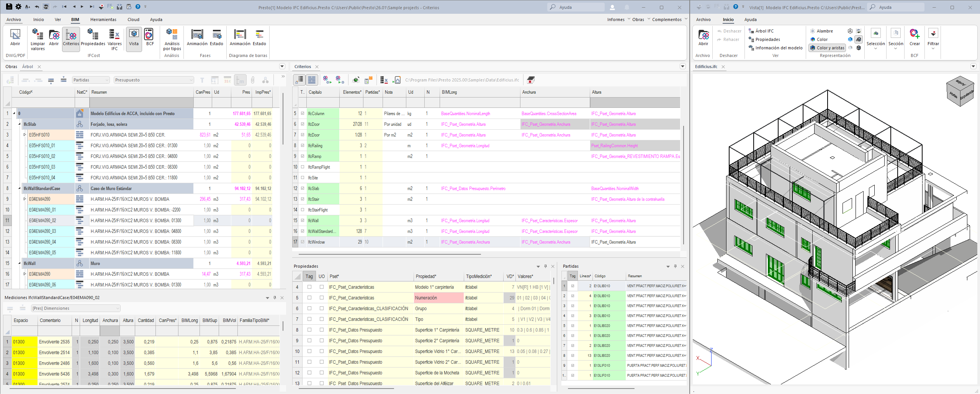Click the 3D view orientation cube
Viewport: 980px width, 394px height.
960,91
